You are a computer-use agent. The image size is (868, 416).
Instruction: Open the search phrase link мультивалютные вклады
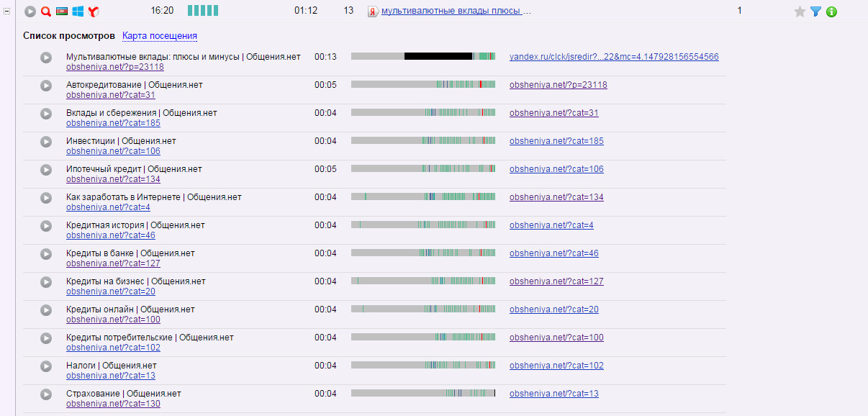[456, 12]
